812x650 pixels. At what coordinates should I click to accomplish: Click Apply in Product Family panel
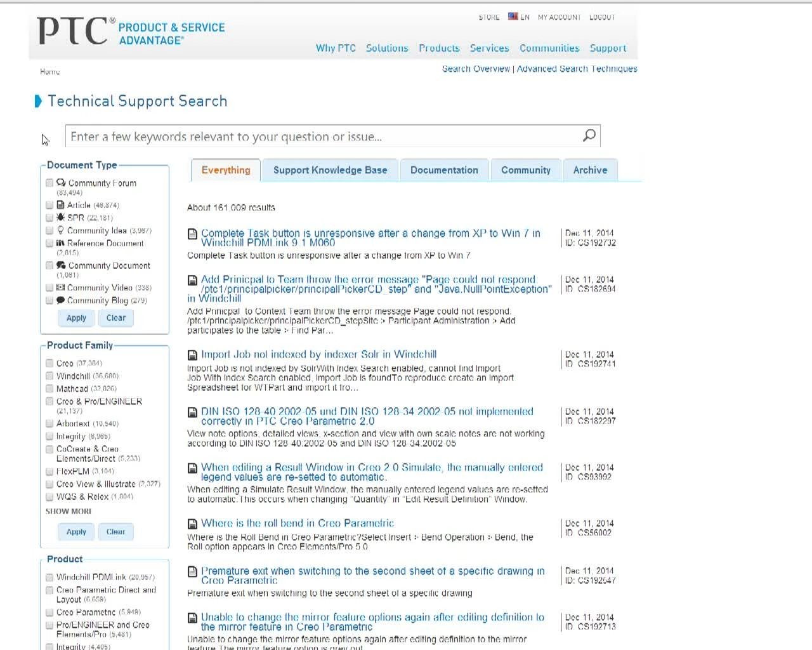click(76, 532)
